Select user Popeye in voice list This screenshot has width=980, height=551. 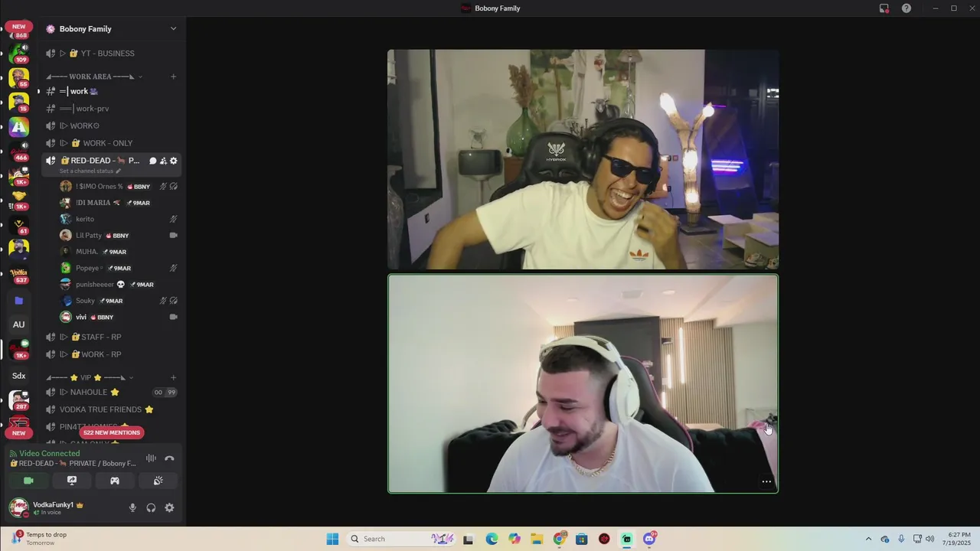[119, 268]
